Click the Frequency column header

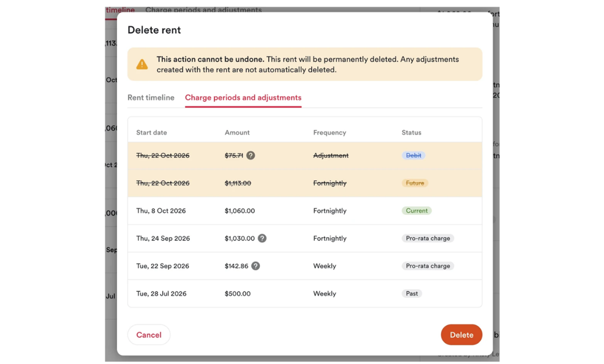(x=329, y=132)
